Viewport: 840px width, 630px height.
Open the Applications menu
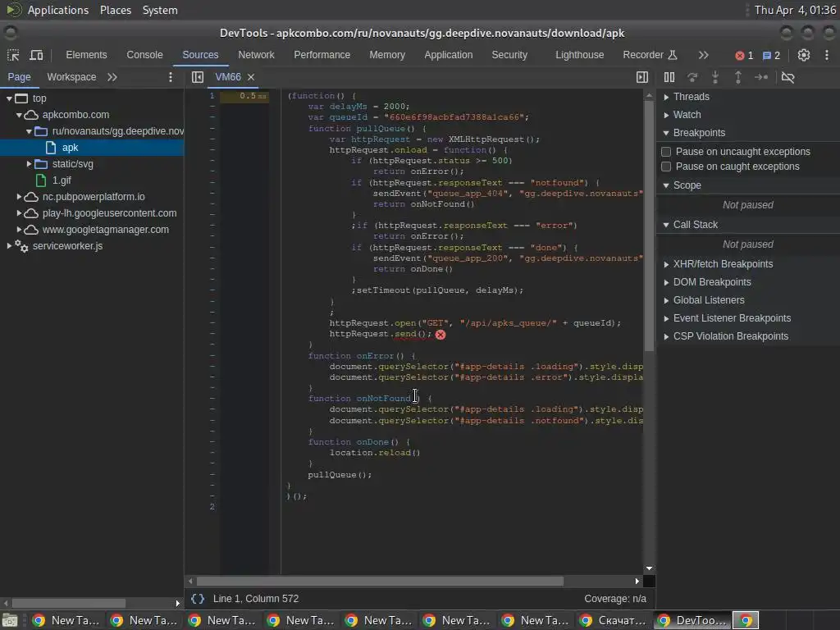pos(57,10)
